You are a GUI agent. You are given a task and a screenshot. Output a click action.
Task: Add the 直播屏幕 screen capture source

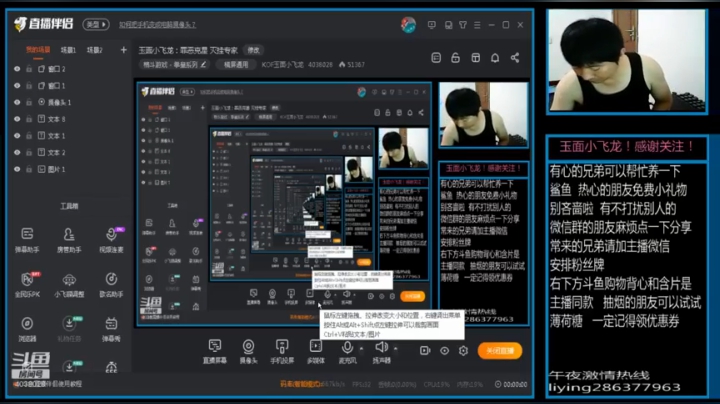(x=214, y=351)
